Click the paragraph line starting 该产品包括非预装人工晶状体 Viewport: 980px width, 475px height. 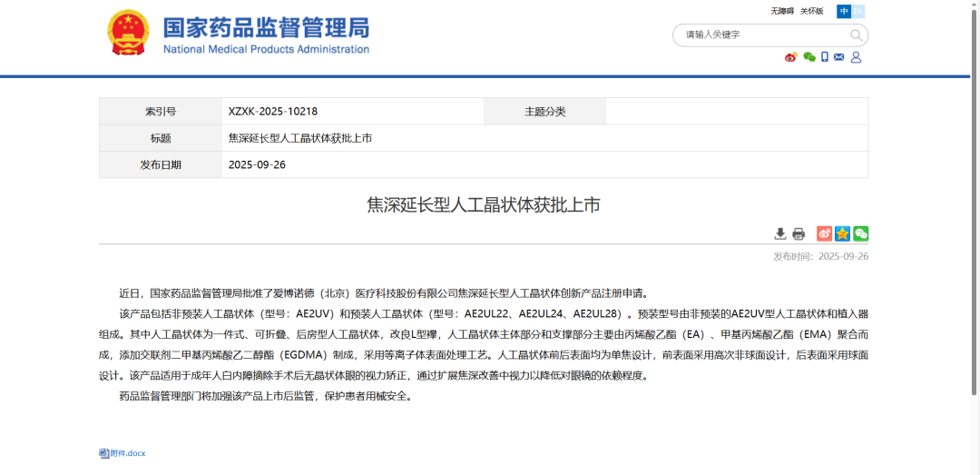pyautogui.click(x=494, y=313)
